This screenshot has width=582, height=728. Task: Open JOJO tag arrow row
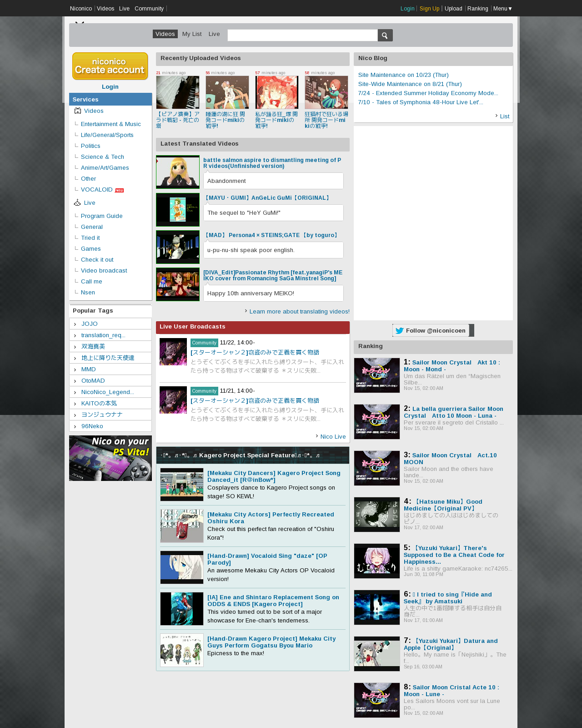pyautogui.click(x=110, y=324)
